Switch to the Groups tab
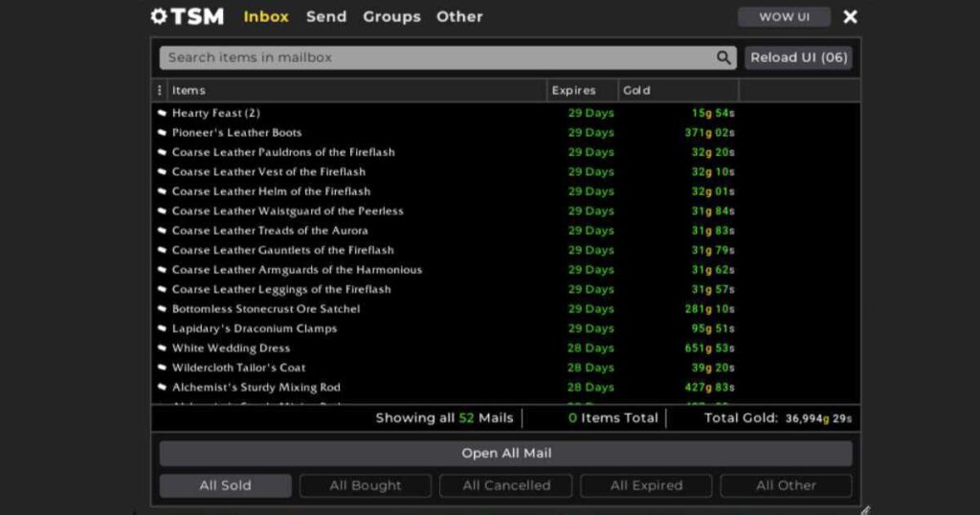The height and width of the screenshot is (515, 980). point(391,16)
